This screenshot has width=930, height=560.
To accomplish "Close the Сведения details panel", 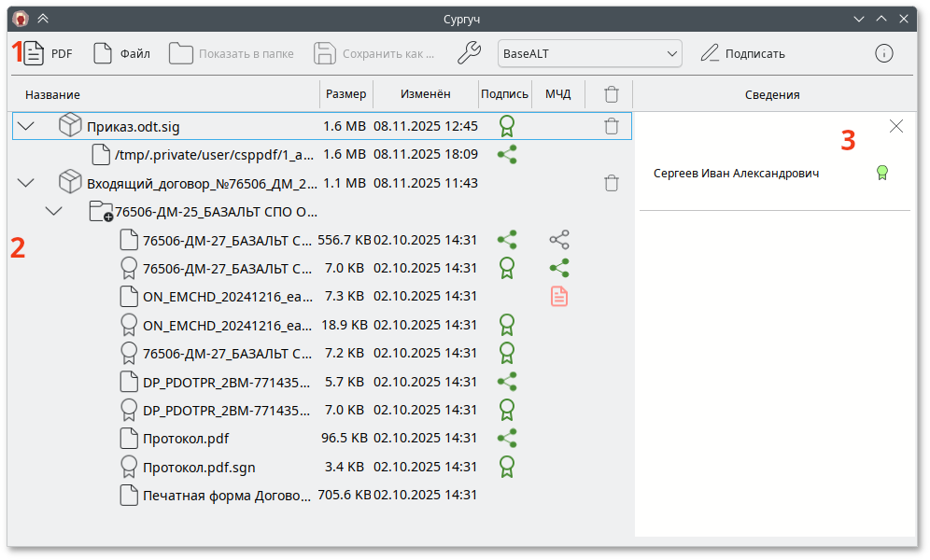I will [x=896, y=126].
